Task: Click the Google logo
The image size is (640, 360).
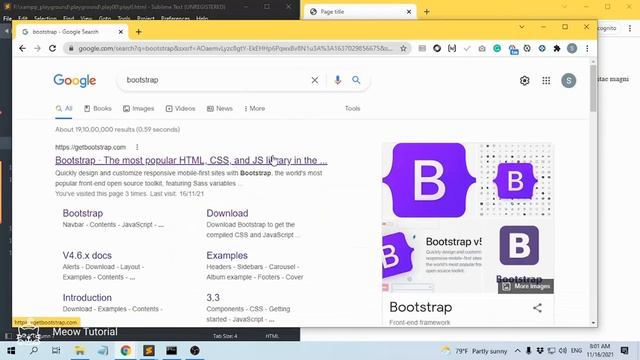Action: (75, 80)
